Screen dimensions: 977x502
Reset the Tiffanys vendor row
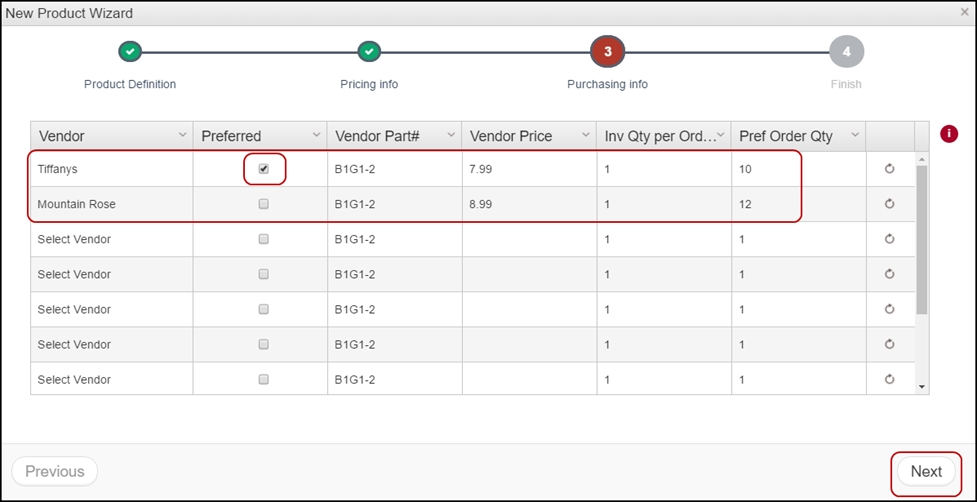(889, 169)
